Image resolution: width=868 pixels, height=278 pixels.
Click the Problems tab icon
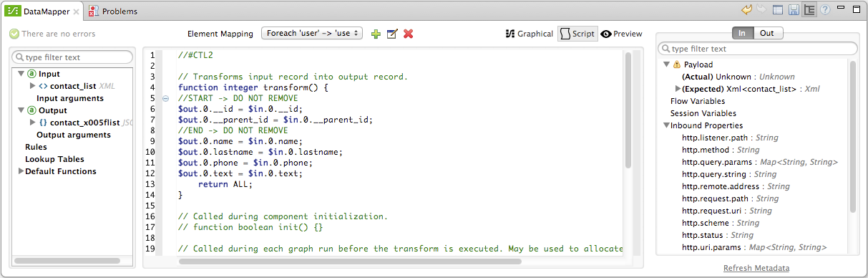94,11
